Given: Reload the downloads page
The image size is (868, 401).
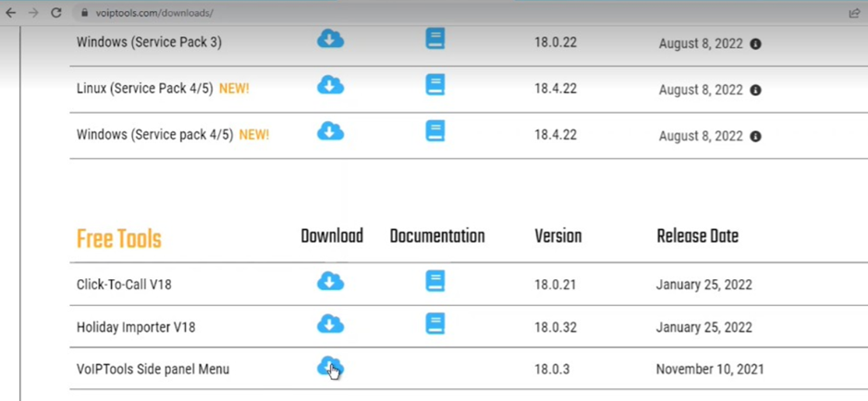Looking at the screenshot, I should pos(55,13).
